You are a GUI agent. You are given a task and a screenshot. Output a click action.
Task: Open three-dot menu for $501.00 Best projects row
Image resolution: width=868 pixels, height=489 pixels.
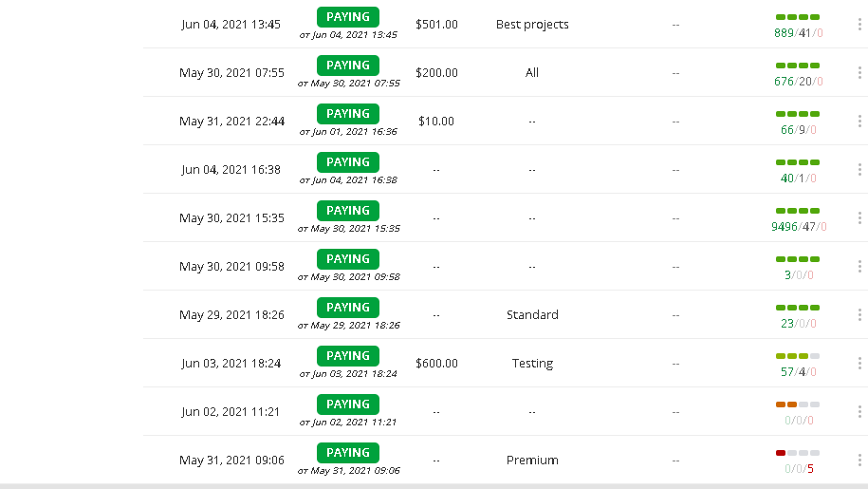pos(859,25)
